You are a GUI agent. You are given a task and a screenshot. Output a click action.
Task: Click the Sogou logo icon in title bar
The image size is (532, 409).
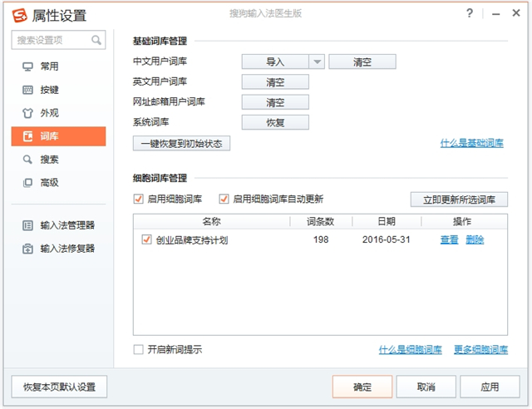coord(18,14)
